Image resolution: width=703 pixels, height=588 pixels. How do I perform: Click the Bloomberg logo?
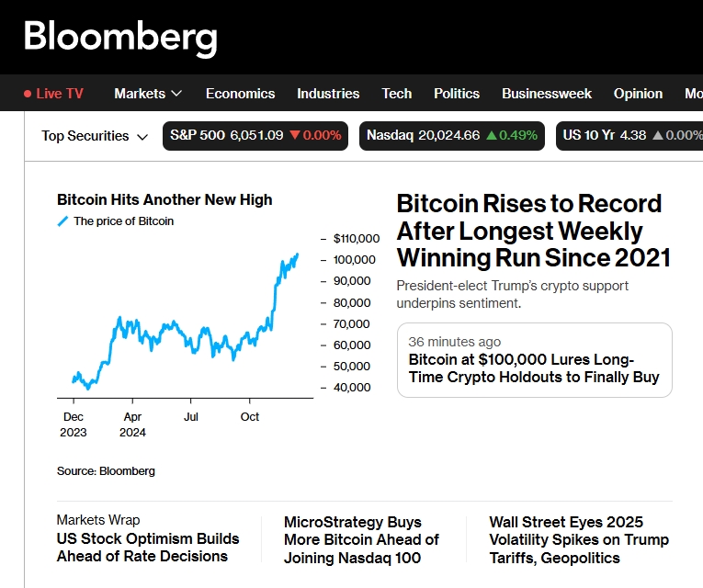click(x=120, y=38)
